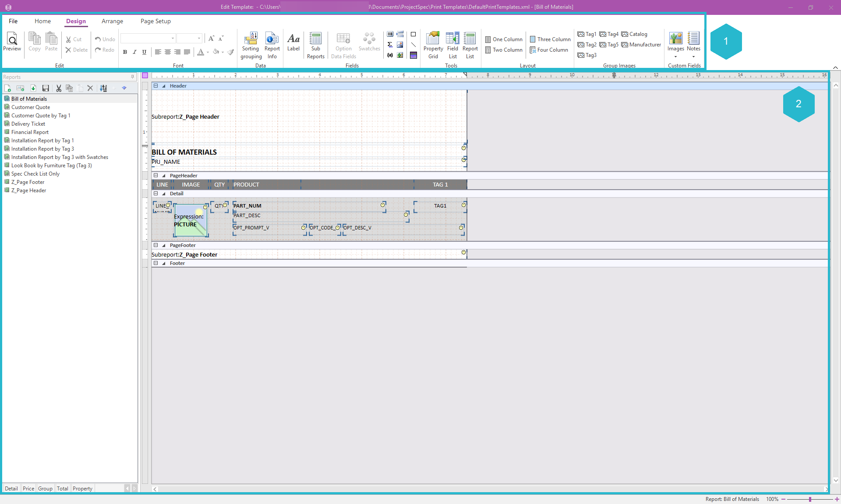This screenshot has width=841, height=504.
Task: Open Sorting grouping dialog
Action: click(x=251, y=46)
